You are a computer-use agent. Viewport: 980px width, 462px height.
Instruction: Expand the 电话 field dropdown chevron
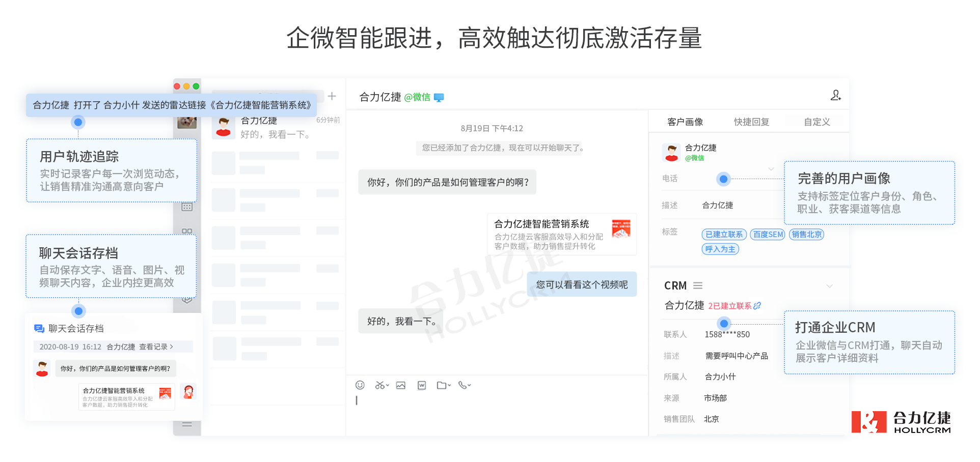coord(771,169)
